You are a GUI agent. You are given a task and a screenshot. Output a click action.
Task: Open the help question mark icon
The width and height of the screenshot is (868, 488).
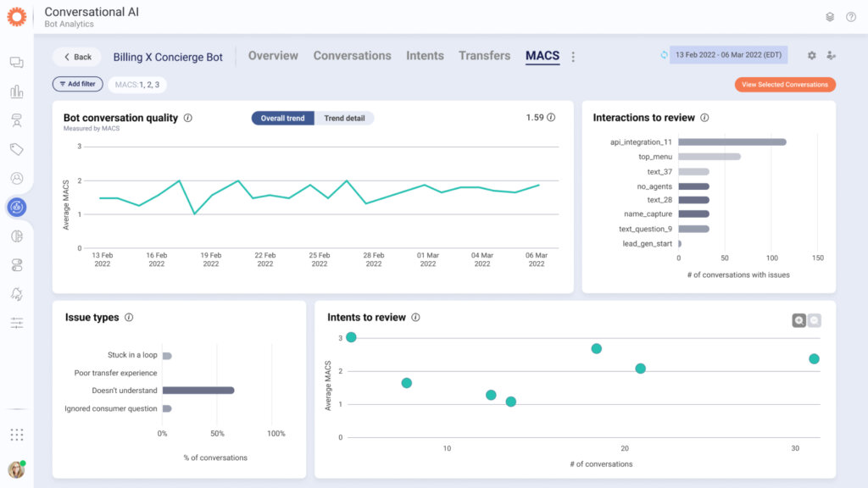[x=850, y=17]
